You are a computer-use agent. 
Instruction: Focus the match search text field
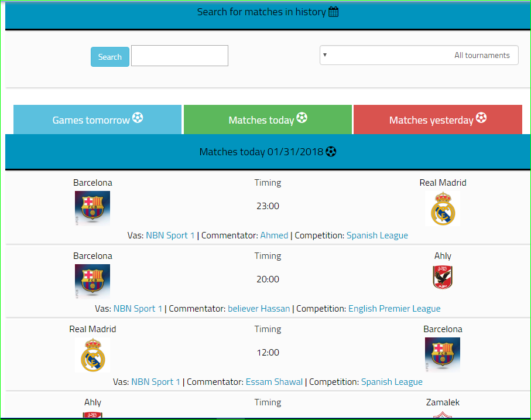coord(180,56)
